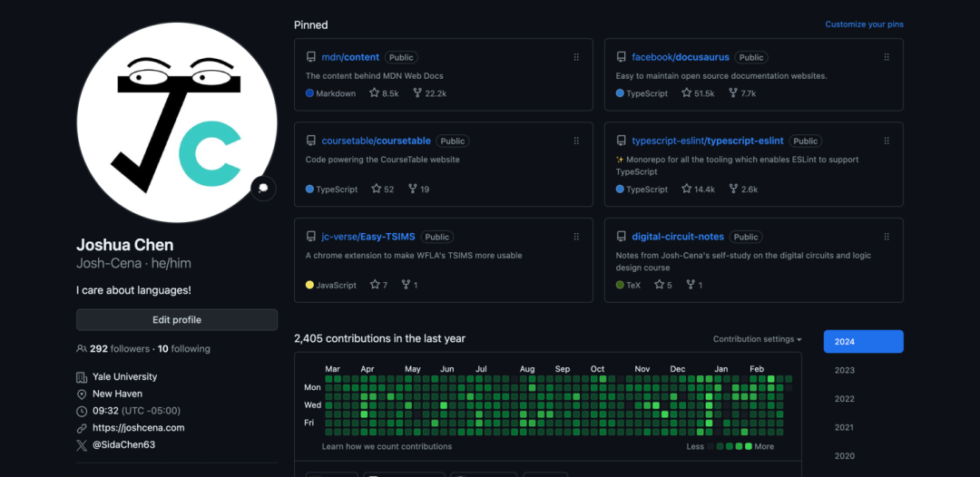Open the digital-circuit-notes repository link

tap(678, 237)
